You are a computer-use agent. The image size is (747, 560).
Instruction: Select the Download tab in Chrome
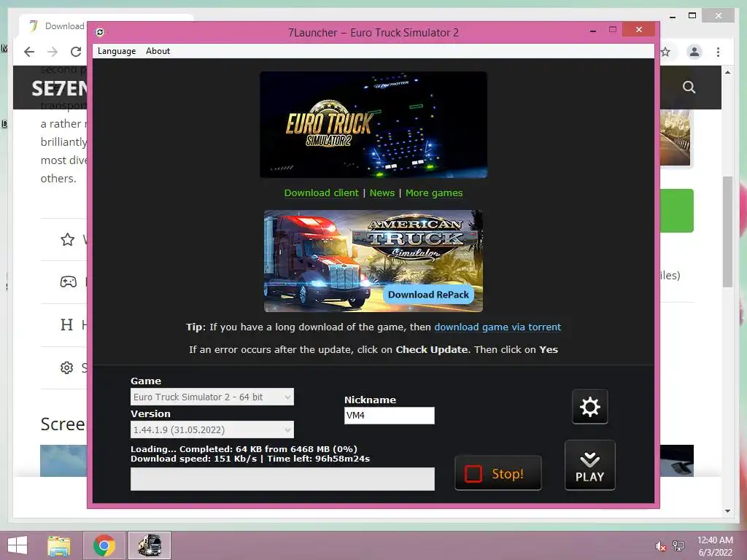point(56,26)
